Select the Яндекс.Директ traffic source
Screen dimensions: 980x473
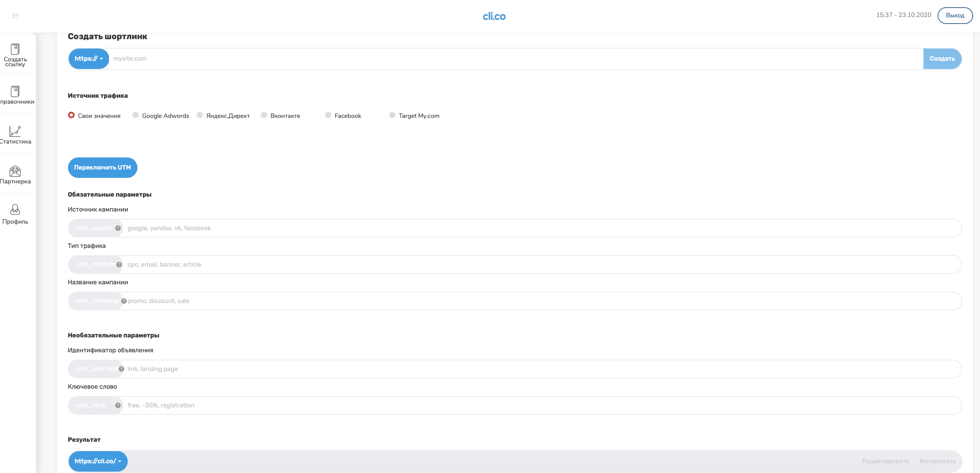point(200,115)
